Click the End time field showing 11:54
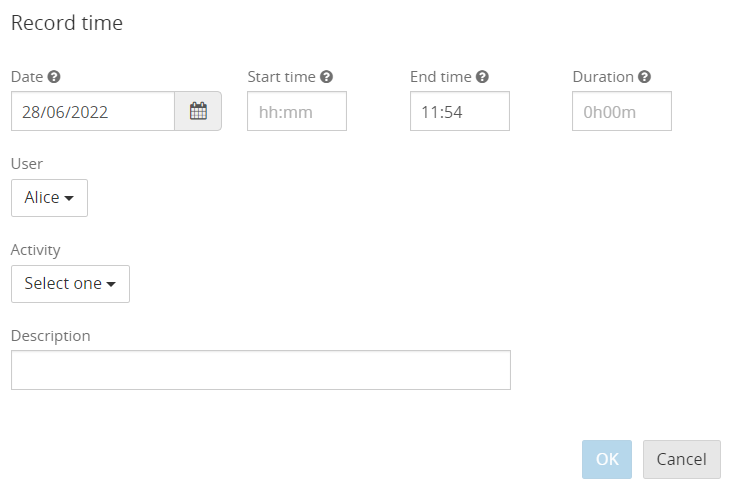Image resolution: width=729 pixels, height=487 pixels. pyautogui.click(x=460, y=111)
